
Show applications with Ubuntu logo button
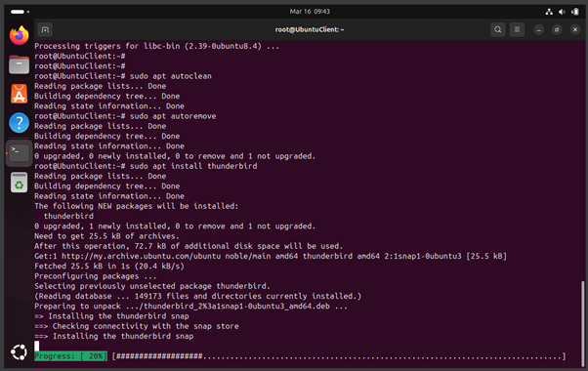click(20, 351)
